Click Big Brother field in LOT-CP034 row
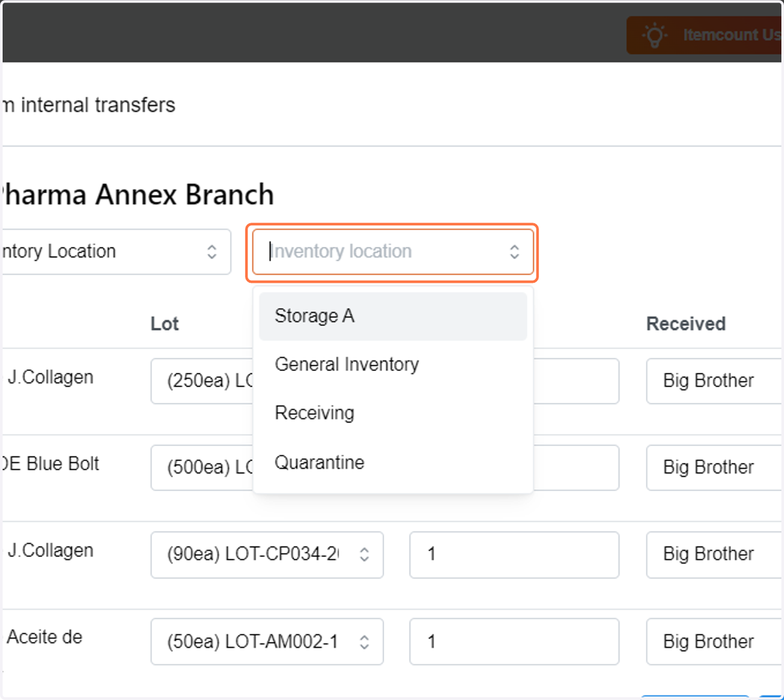This screenshot has height=700, width=784. 715,554
